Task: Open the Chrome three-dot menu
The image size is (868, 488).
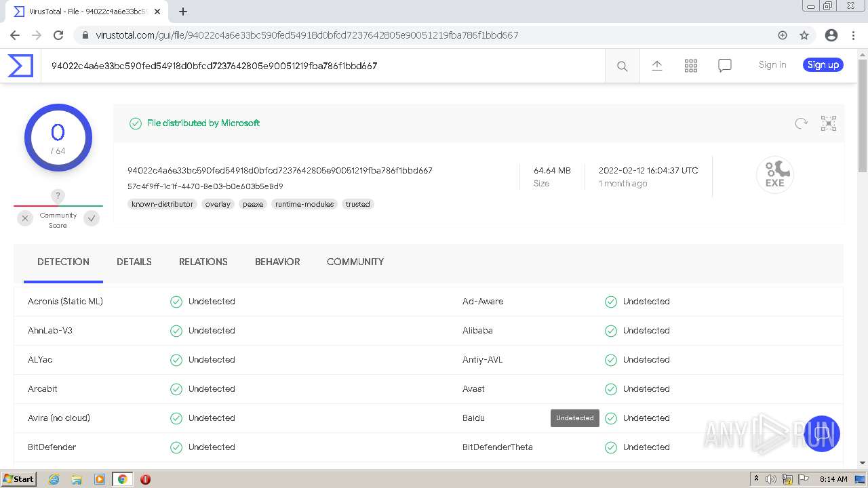Action: click(x=852, y=35)
